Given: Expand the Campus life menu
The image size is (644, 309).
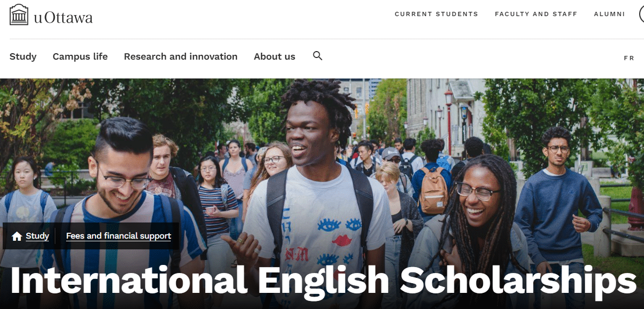Looking at the screenshot, I should [80, 57].
